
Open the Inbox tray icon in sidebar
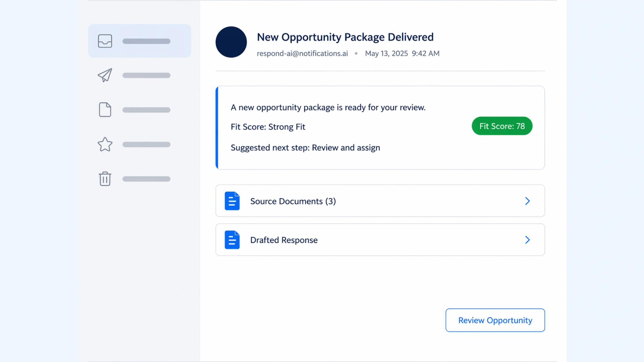(x=105, y=41)
